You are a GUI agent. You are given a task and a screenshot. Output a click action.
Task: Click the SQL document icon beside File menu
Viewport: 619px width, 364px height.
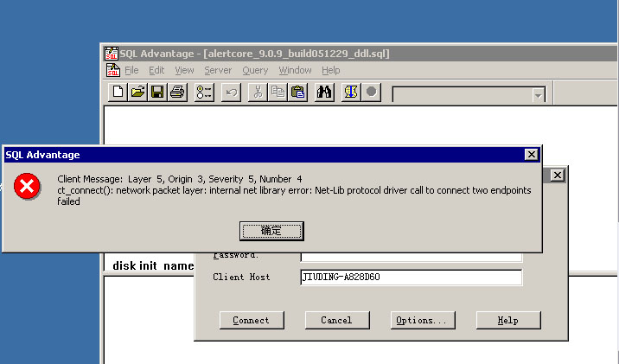point(113,70)
